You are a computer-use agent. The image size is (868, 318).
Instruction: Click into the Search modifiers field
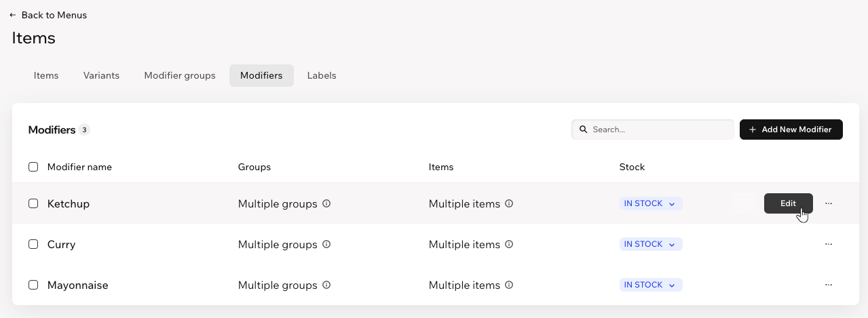653,130
